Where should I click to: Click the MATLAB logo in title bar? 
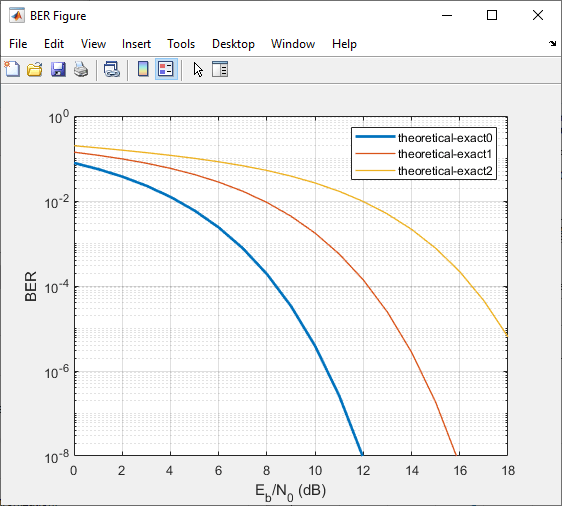pyautogui.click(x=17, y=16)
